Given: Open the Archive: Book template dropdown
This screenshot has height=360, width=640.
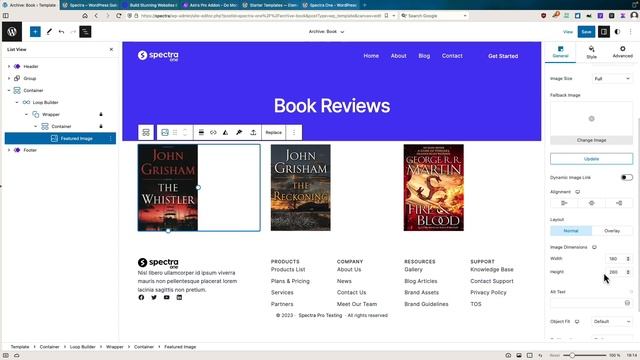Looking at the screenshot, I should [326, 31].
